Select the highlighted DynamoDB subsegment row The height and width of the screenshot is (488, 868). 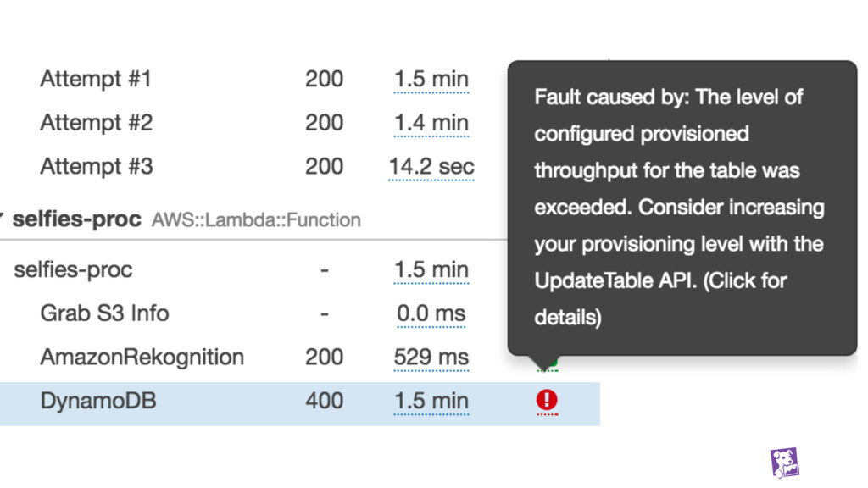[x=98, y=401]
